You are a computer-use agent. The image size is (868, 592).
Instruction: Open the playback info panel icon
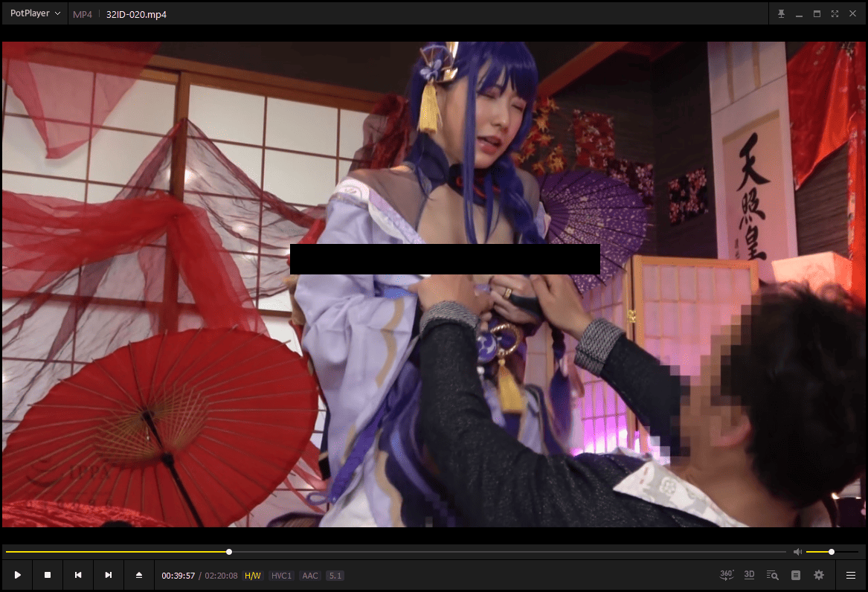(x=796, y=576)
